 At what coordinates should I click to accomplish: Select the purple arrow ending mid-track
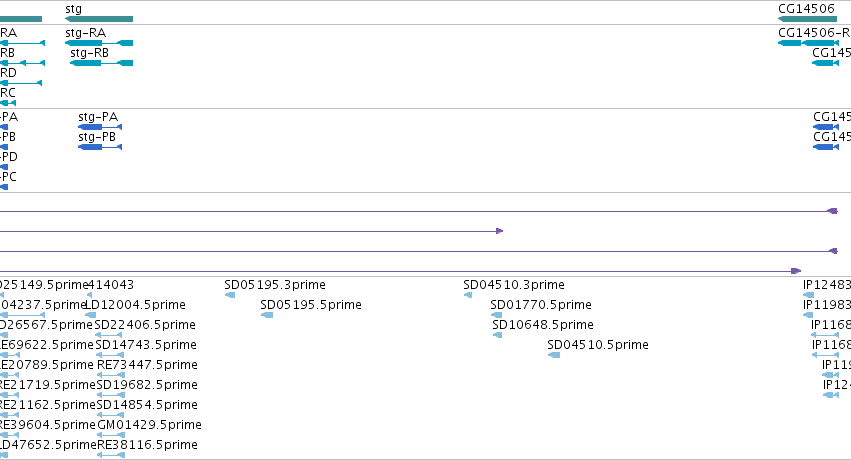(252, 231)
